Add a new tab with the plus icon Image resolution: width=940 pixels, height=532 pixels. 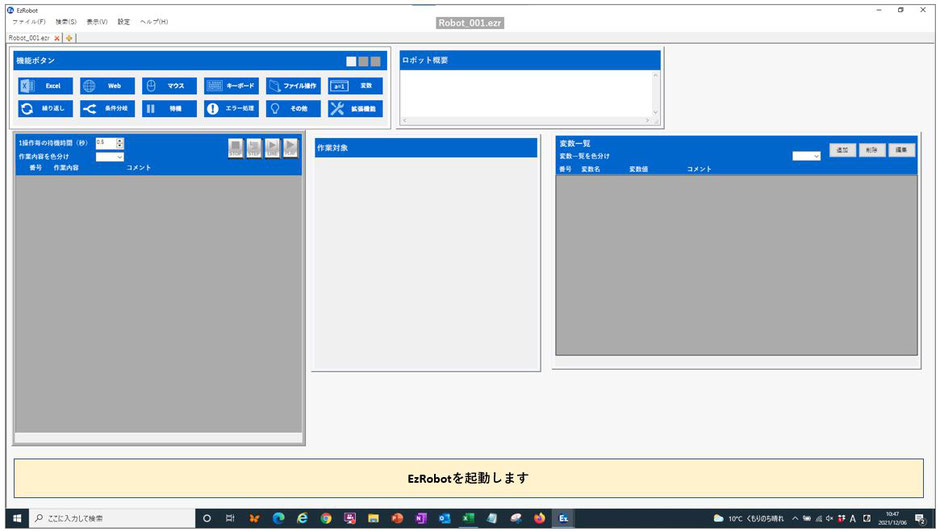(x=69, y=38)
